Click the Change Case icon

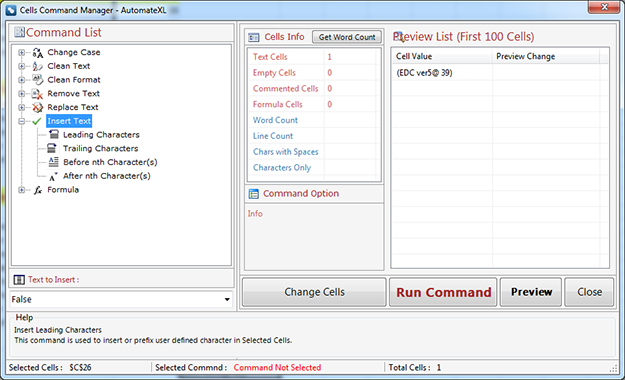coord(37,53)
